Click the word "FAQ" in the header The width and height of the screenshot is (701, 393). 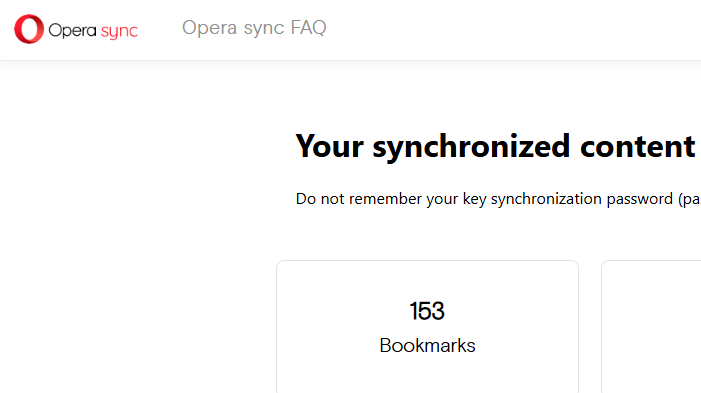[308, 27]
